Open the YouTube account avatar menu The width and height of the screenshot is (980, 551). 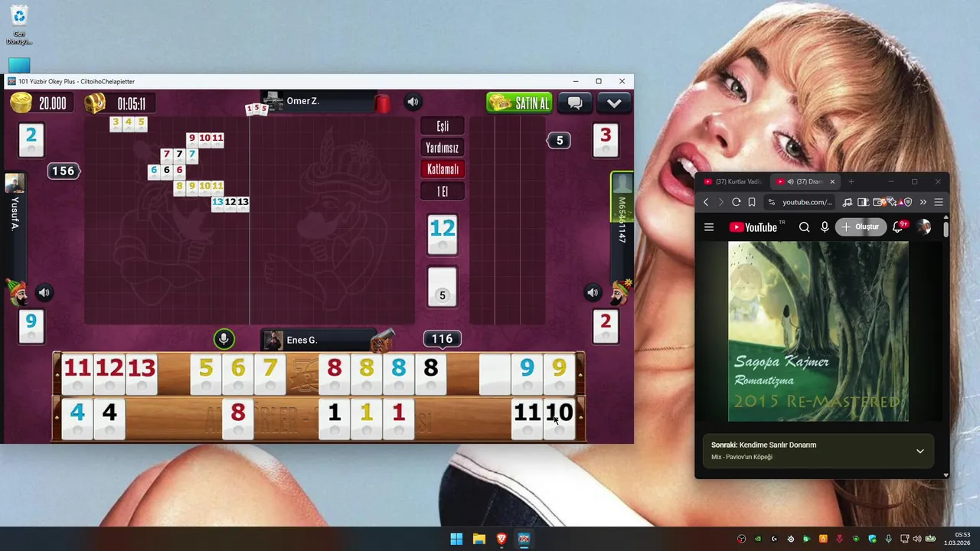[924, 227]
